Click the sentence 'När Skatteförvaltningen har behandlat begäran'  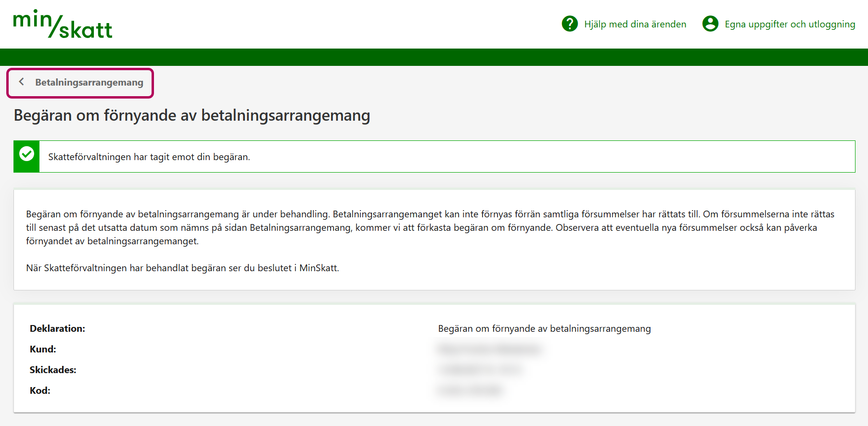tap(182, 268)
